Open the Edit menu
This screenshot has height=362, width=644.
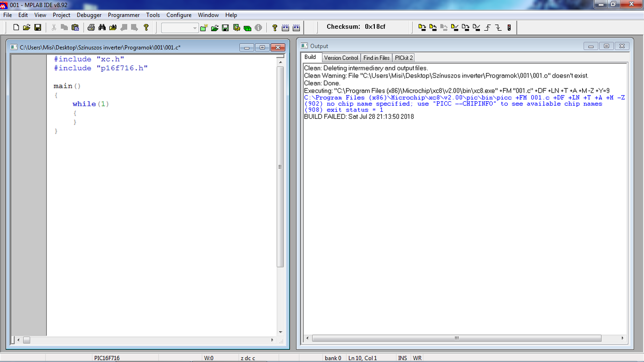(23, 15)
